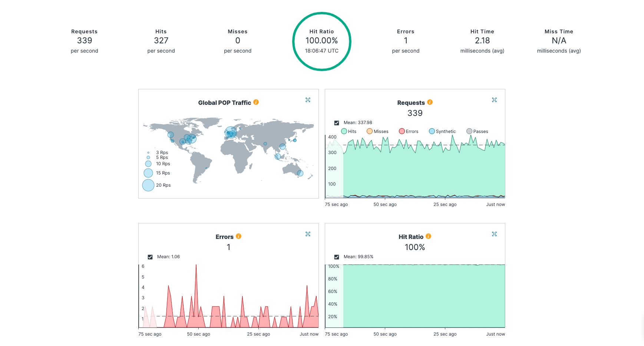Uncheck the Mean: 99.85% checkbox on Hit Ratio chart
Viewport: 644px width, 346px height.
click(336, 256)
